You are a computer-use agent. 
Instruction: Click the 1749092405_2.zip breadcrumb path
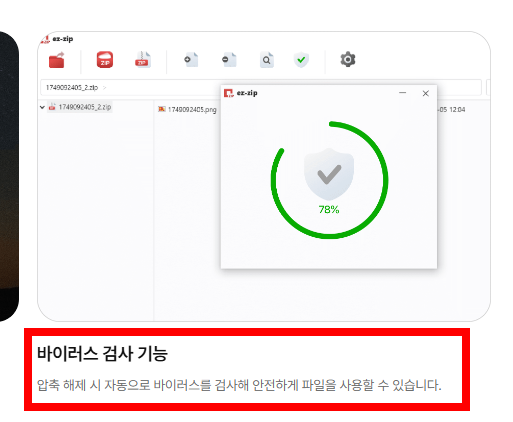(72, 88)
